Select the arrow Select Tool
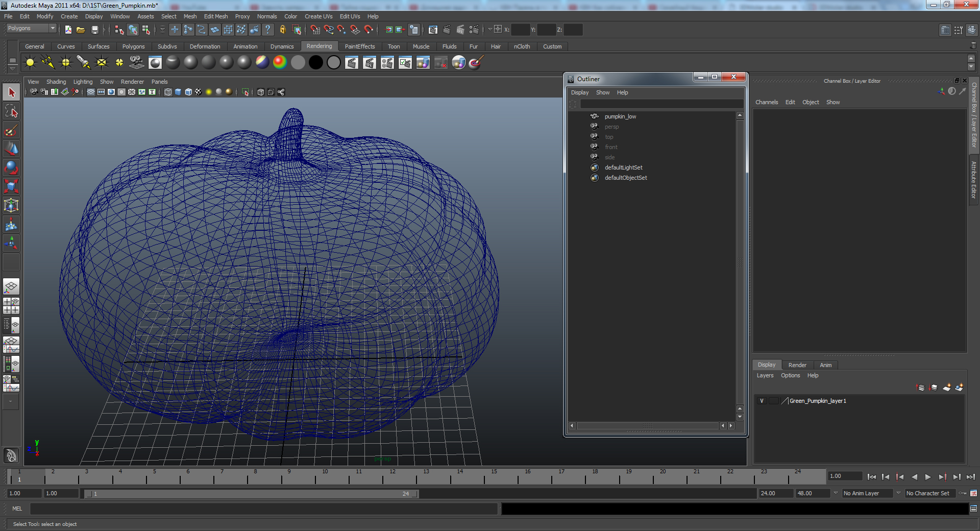 click(11, 92)
